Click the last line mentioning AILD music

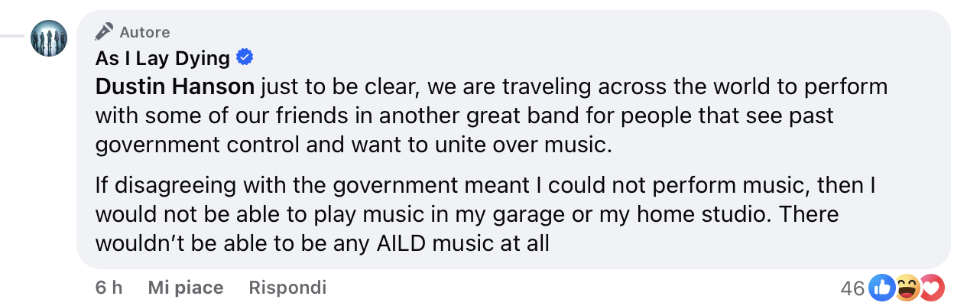click(323, 243)
